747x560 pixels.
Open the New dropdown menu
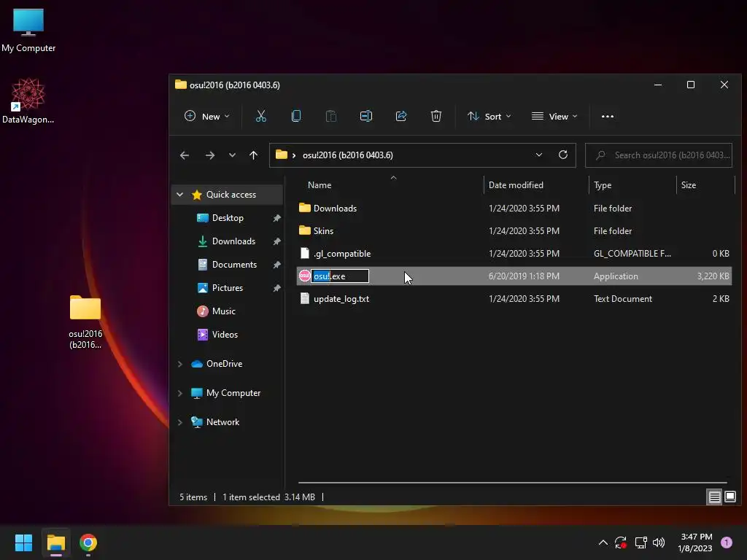point(207,116)
